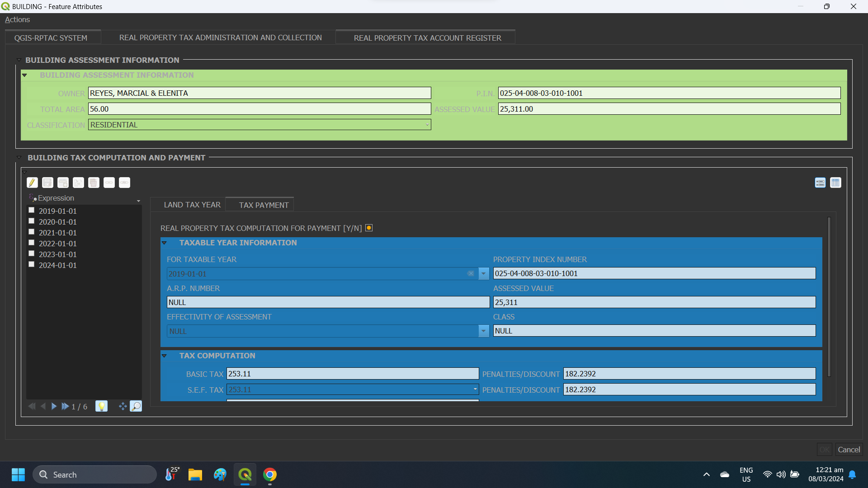This screenshot has height=488, width=868.
Task: Open the Actions menu
Action: click(x=17, y=19)
